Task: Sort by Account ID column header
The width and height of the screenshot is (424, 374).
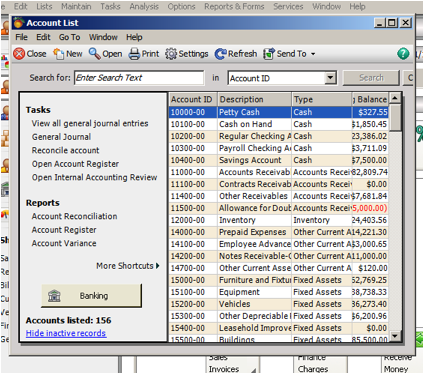Action: (193, 99)
